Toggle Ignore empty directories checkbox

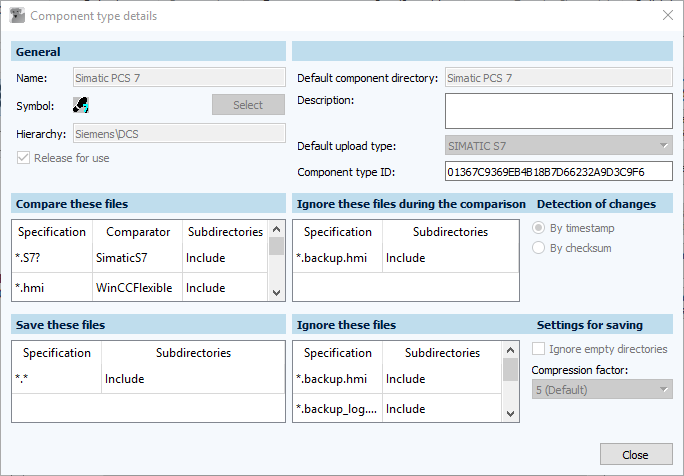coord(538,349)
